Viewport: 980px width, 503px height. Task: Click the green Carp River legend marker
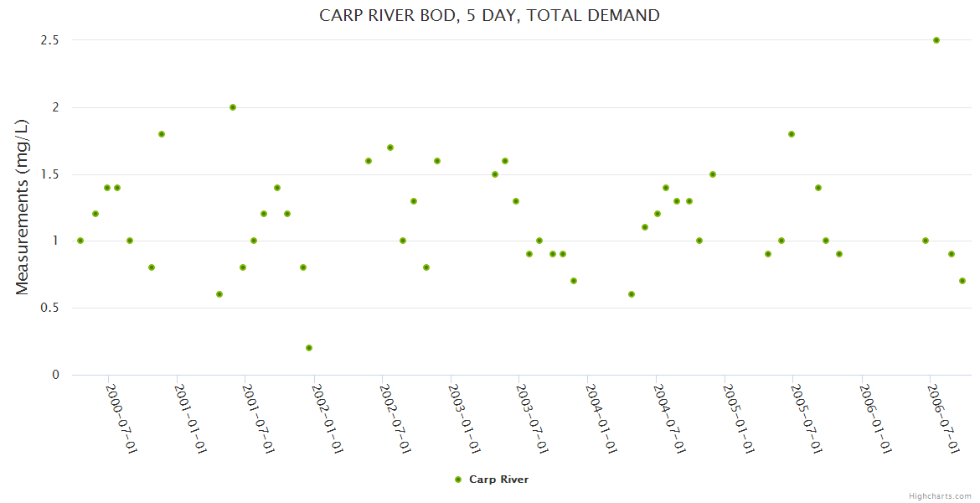pos(457,480)
